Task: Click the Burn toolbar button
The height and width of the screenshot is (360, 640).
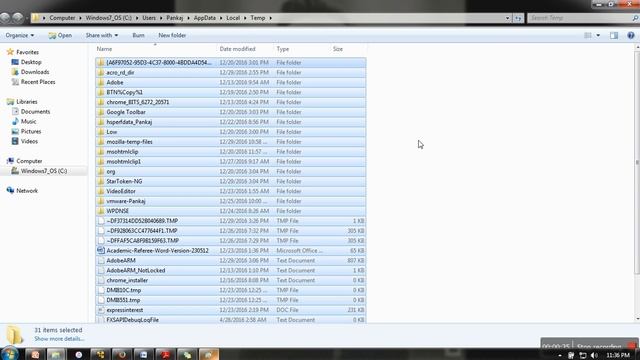Action: (138, 36)
